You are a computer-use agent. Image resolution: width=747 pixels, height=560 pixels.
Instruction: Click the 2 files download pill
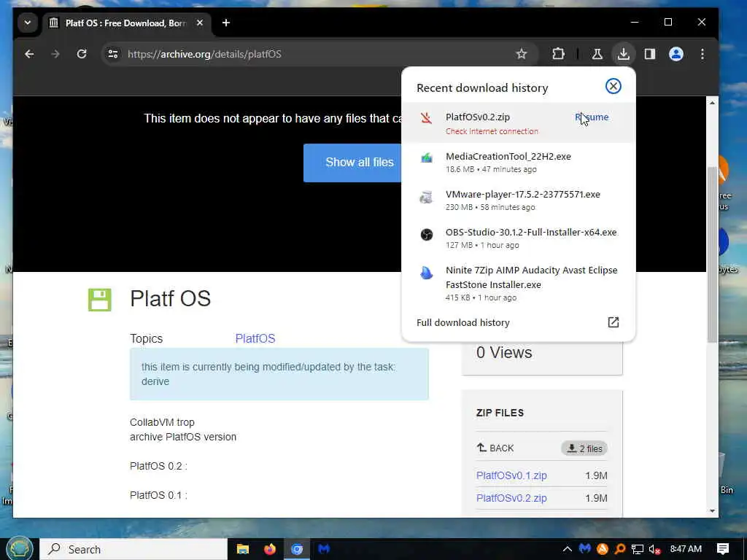coord(584,448)
